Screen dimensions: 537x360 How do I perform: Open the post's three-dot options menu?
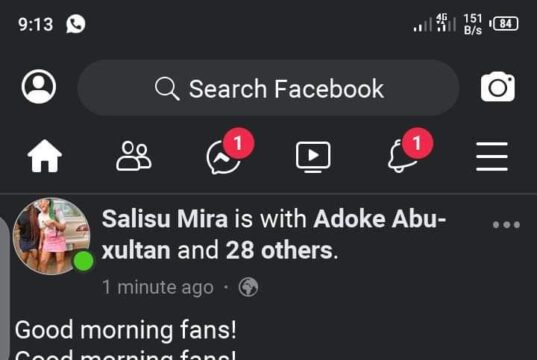(x=506, y=225)
